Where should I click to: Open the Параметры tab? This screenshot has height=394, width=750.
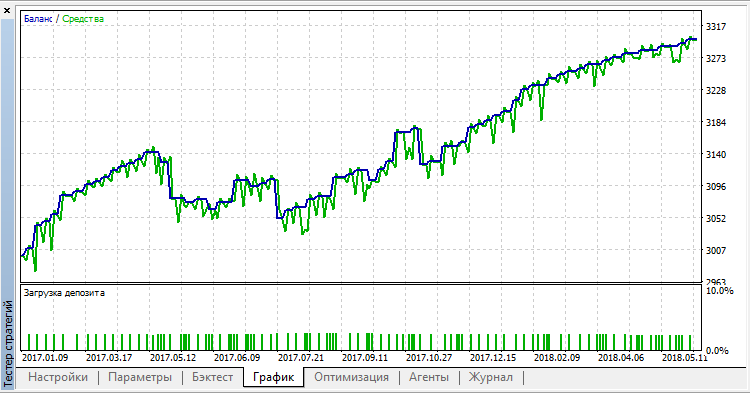point(140,377)
